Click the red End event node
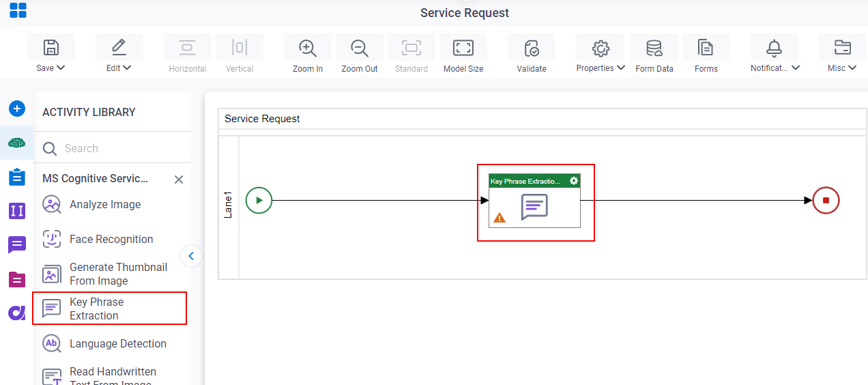Image resolution: width=868 pixels, height=385 pixels. [826, 201]
